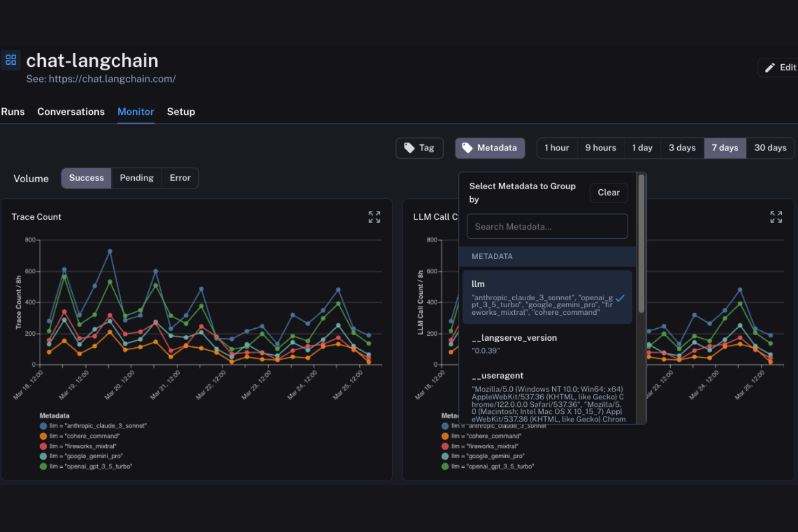
Task: Click the checkmark on the llm option
Action: tap(620, 298)
